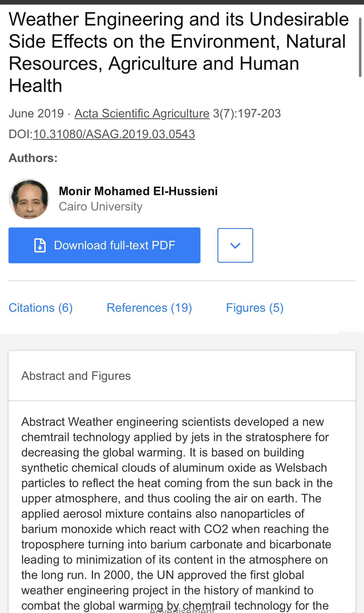The image size is (364, 613).
Task: Click the PDF download icon on the blue button
Action: [x=39, y=245]
